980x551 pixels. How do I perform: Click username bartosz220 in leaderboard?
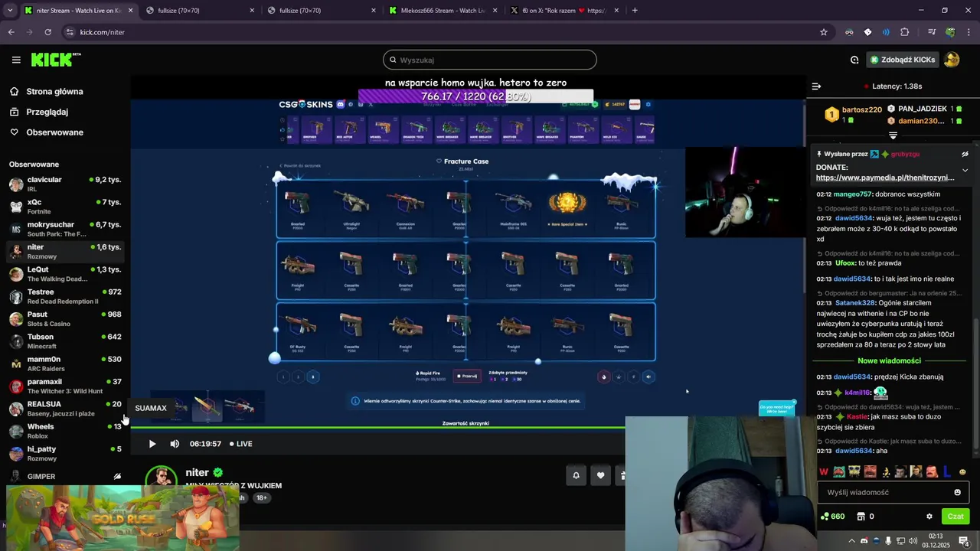pos(862,109)
